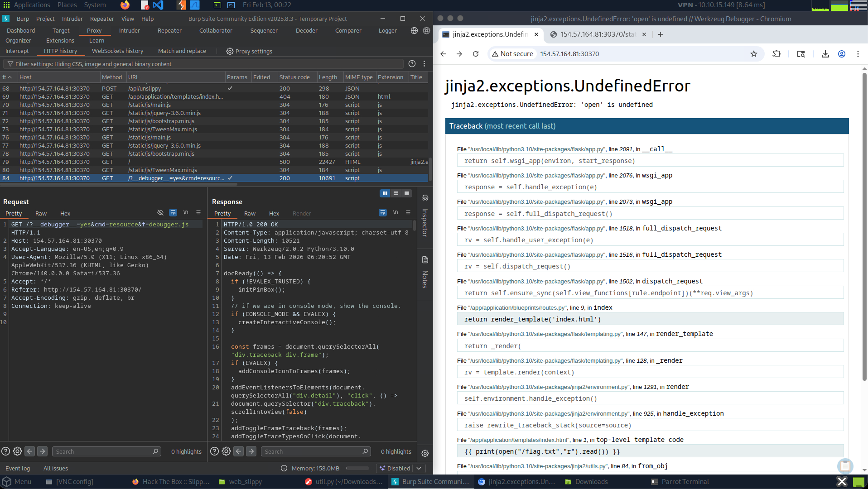Open Proxy settings gear
The width and height of the screenshot is (868, 489).
pyautogui.click(x=230, y=51)
